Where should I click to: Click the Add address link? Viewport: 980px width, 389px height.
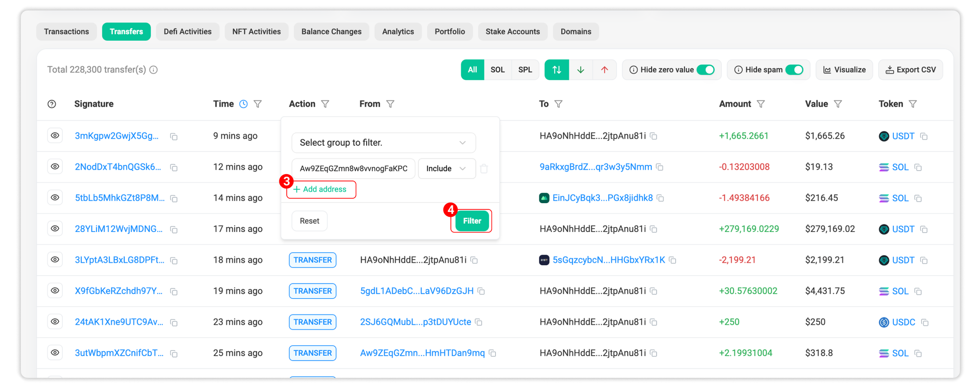320,189
